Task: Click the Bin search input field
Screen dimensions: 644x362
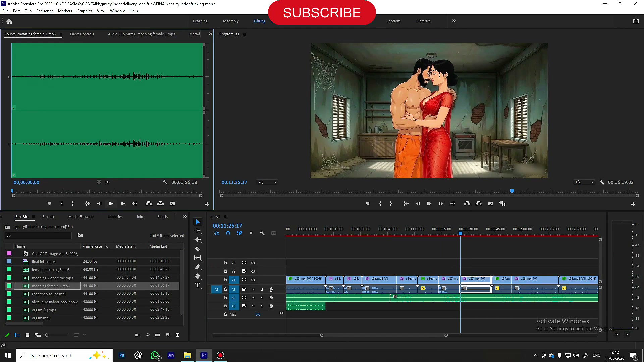Action: (x=39, y=236)
